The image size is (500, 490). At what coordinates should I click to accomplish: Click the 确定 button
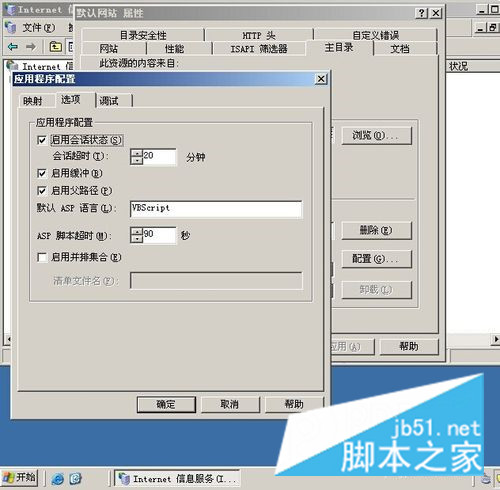click(166, 404)
